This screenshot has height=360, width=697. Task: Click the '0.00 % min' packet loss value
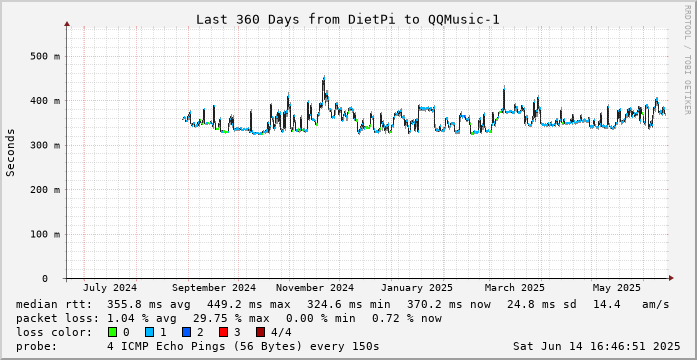320,318
